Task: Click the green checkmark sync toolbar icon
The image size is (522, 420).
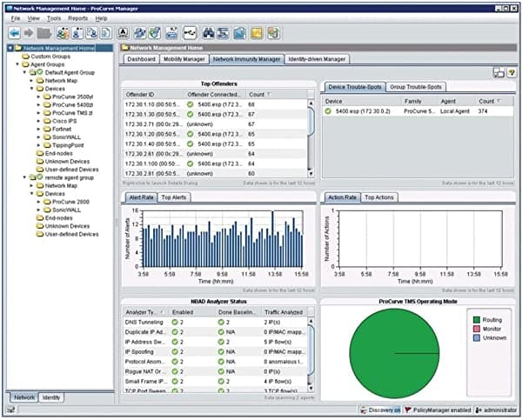Action: (x=155, y=33)
